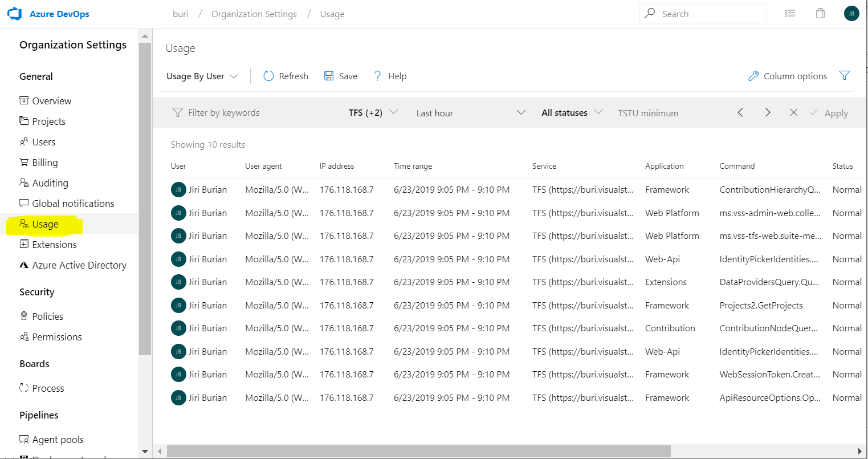Go to previous filter with left chevron
The height and width of the screenshot is (459, 868).
pyautogui.click(x=740, y=112)
